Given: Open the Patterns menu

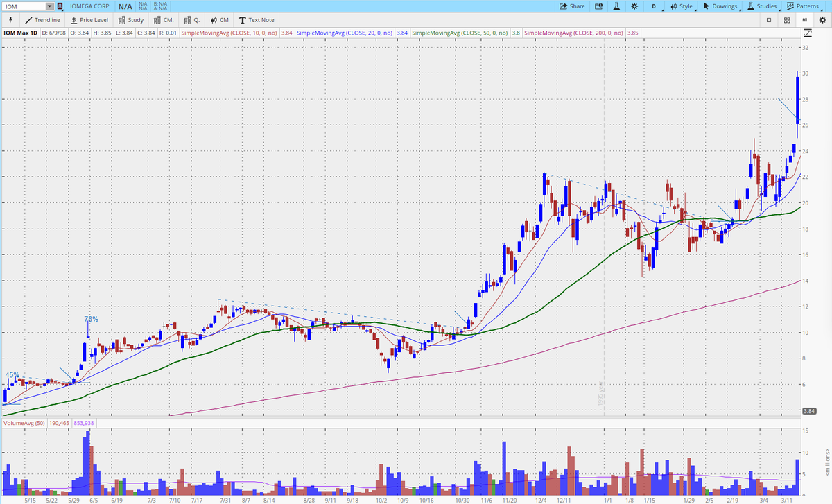Looking at the screenshot, I should point(803,6).
